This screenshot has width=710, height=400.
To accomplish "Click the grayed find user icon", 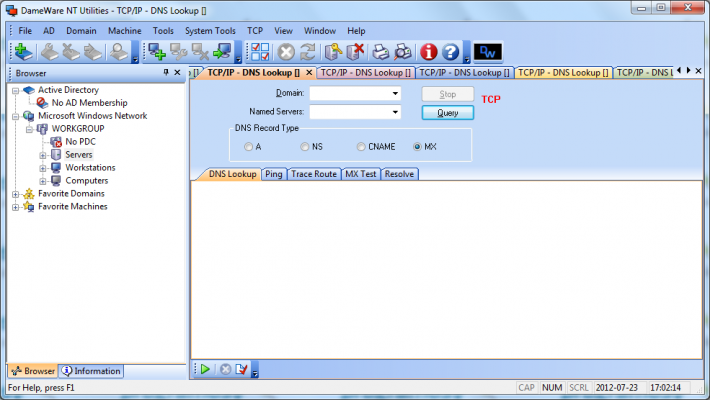I will (x=119, y=52).
